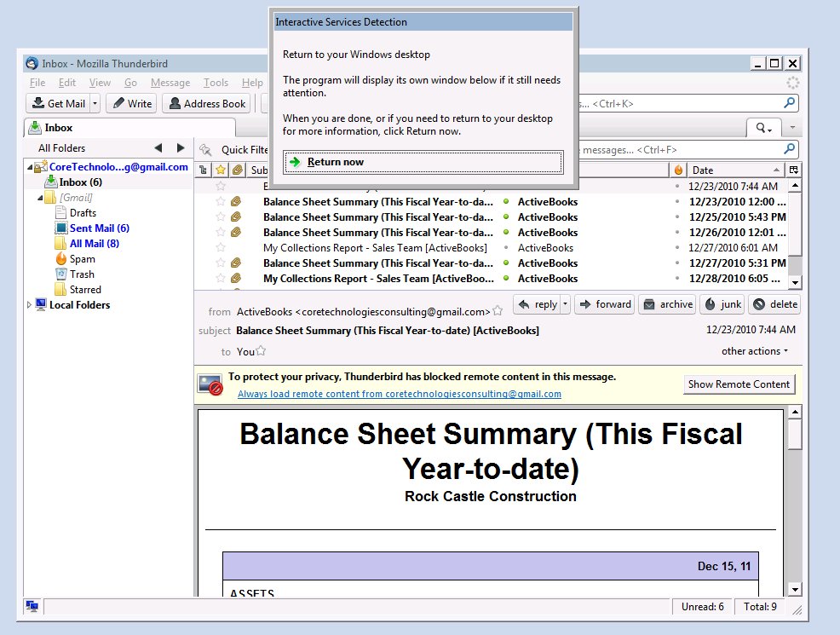Archive the current email
This screenshot has width=840, height=635.
(667, 304)
